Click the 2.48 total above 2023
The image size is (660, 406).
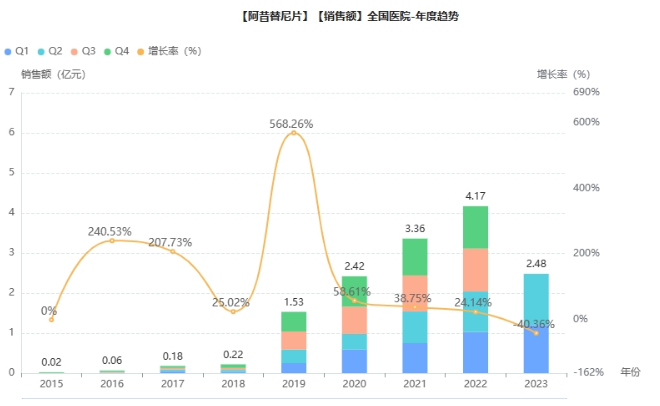(536, 264)
